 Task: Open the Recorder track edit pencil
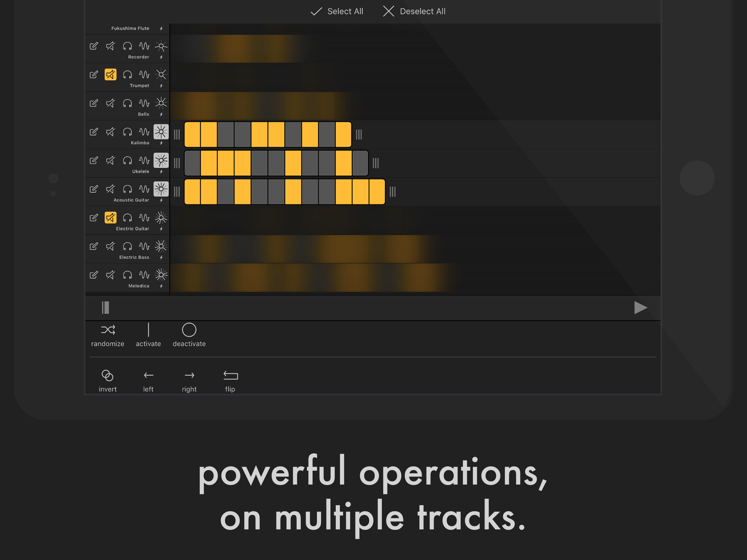[x=94, y=46]
